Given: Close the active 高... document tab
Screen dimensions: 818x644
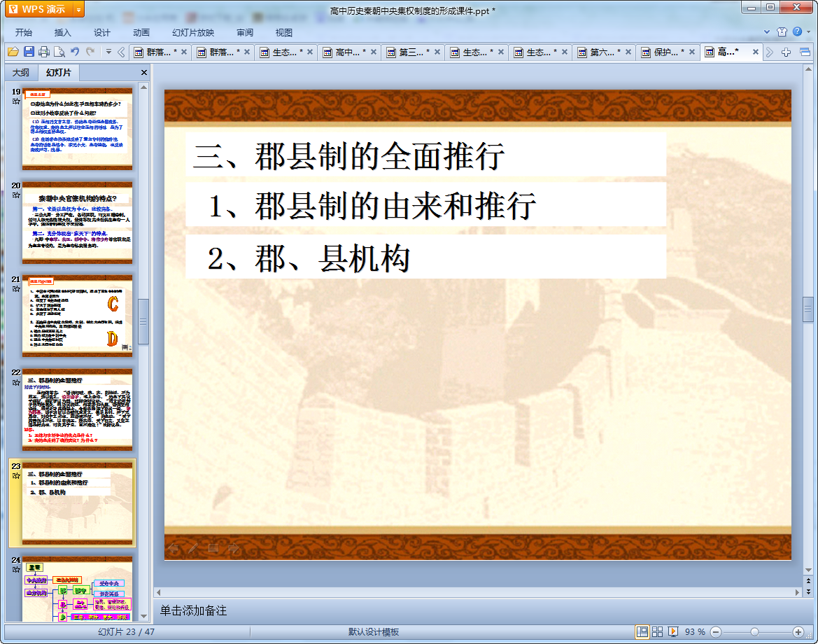Looking at the screenshot, I should pyautogui.click(x=756, y=52).
